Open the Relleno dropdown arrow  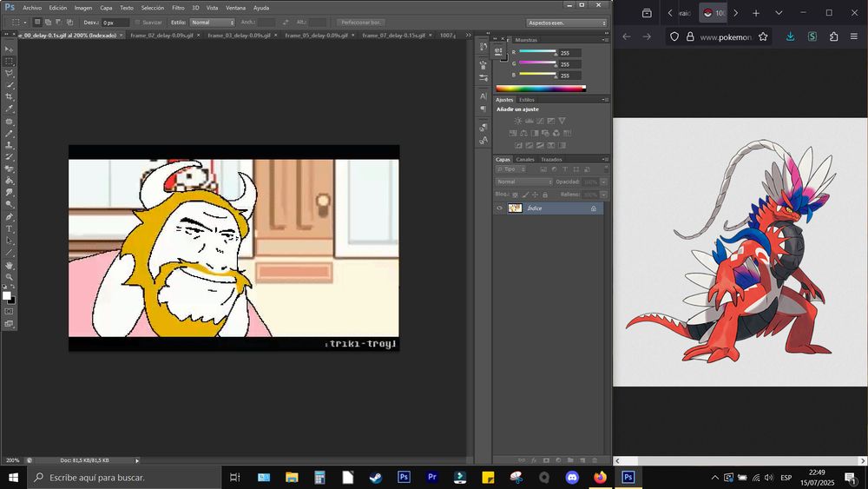coord(603,195)
